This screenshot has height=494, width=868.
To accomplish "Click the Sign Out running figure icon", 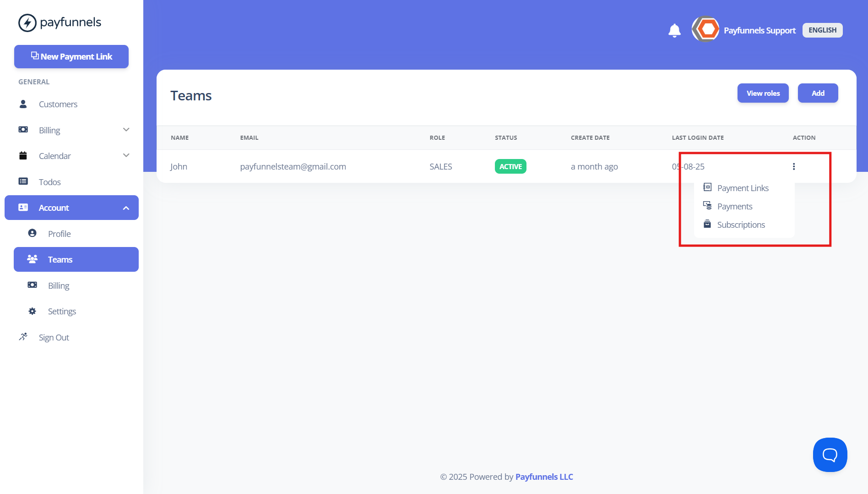I will 23,337.
